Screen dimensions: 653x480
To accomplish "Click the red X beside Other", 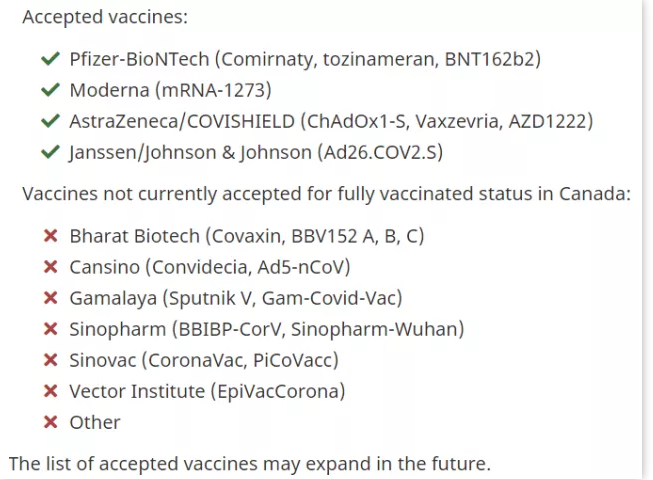I will 50,423.
